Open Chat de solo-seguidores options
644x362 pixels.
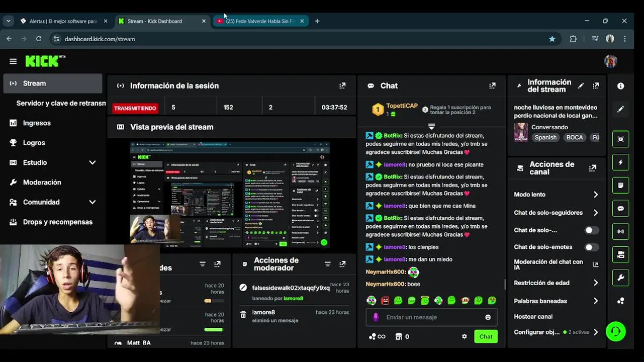tap(557, 213)
